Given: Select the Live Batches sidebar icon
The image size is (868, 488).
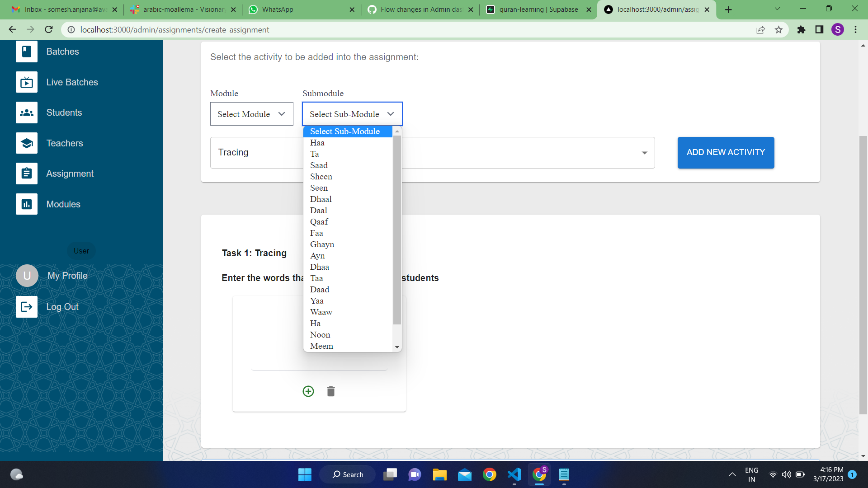Looking at the screenshot, I should tap(27, 82).
